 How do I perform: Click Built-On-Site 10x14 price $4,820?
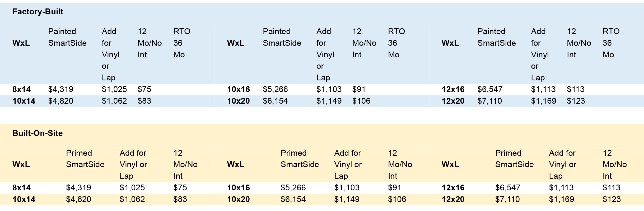click(x=78, y=199)
